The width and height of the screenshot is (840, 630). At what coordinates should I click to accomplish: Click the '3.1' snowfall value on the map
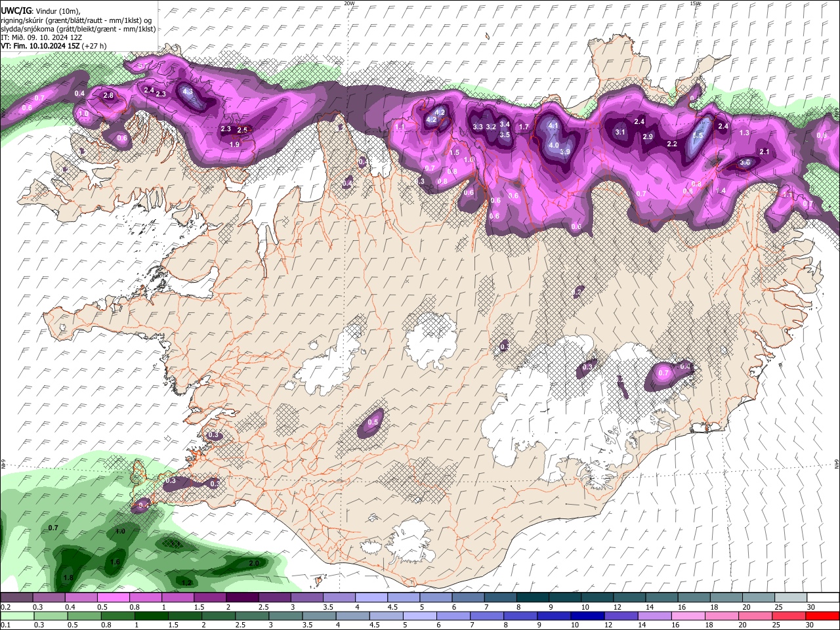pos(620,132)
